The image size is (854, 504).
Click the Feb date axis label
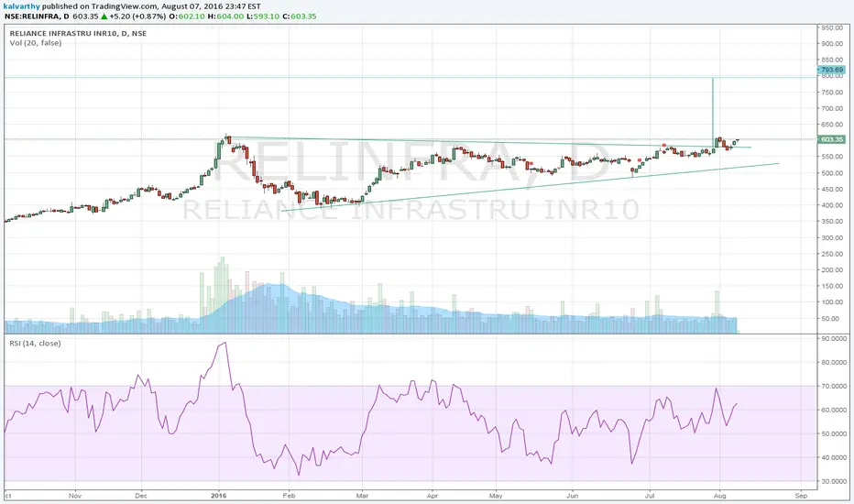[289, 496]
